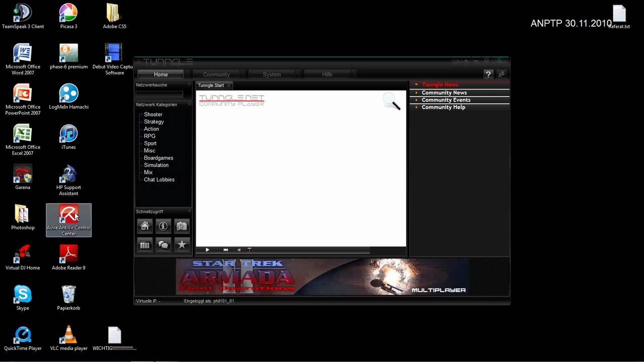The width and height of the screenshot is (644, 362).
Task: Select the Adobe CS5 folder icon
Action: 114,16
